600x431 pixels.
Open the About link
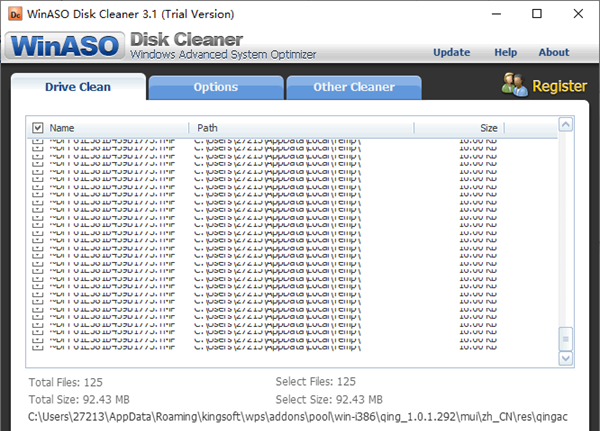(x=554, y=52)
